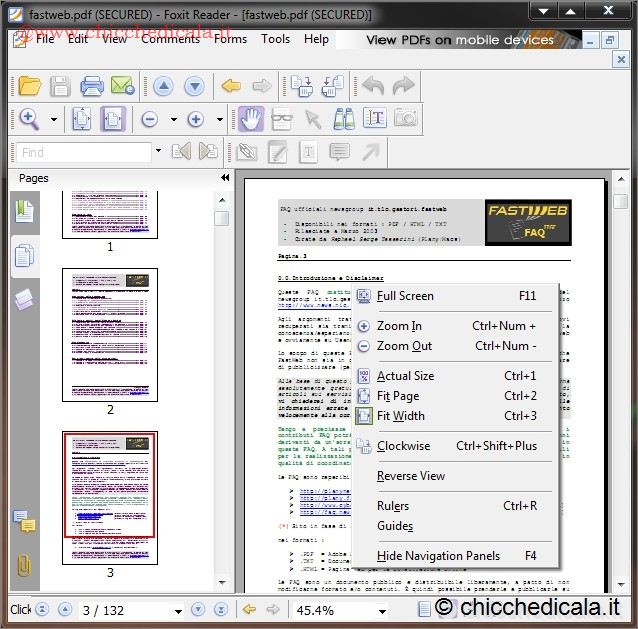Image resolution: width=638 pixels, height=629 pixels.
Task: Open the Attachments paperclip panel
Action: (x=24, y=566)
